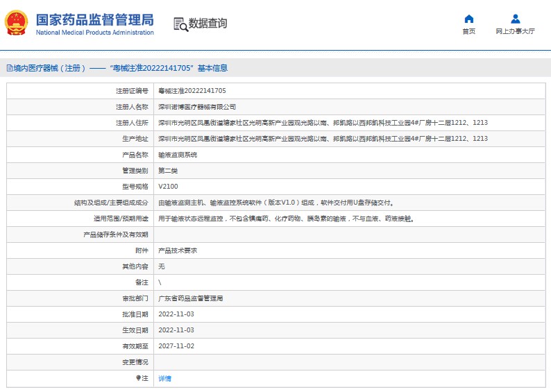Click the 产品名称 row label
This screenshot has width=551, height=392.
(135, 155)
